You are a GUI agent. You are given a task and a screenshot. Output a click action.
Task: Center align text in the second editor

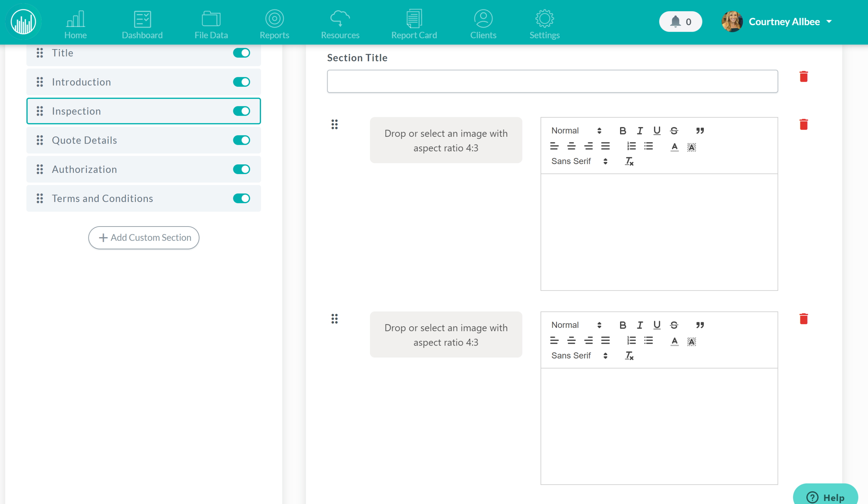(571, 341)
